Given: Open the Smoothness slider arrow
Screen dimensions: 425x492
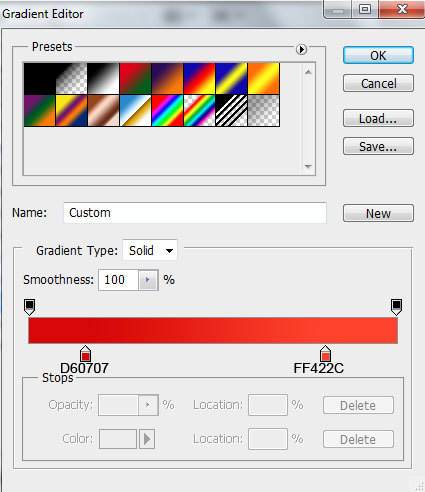Looking at the screenshot, I should (x=148, y=280).
